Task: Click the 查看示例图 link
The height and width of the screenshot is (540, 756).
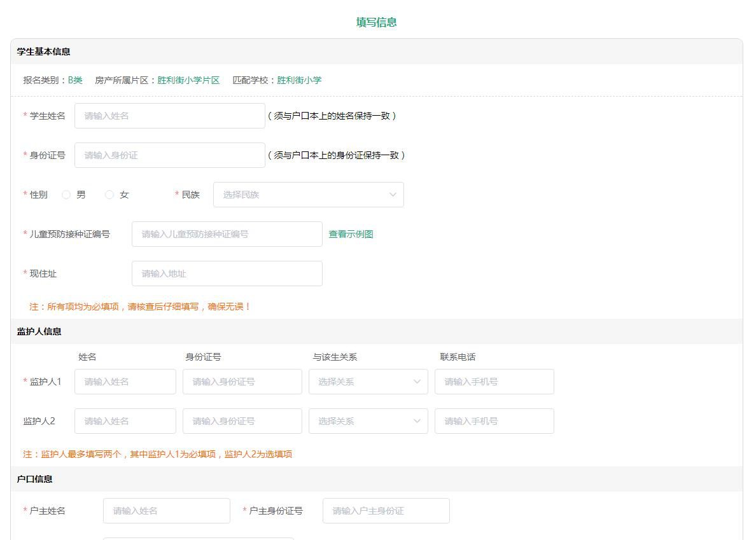Action: 351,234
